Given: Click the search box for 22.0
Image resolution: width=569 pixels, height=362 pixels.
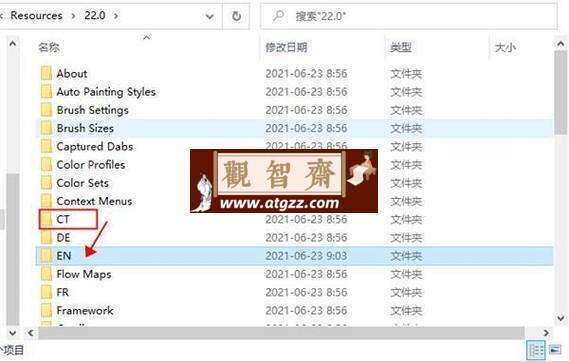Looking at the screenshot, I should 409,16.
